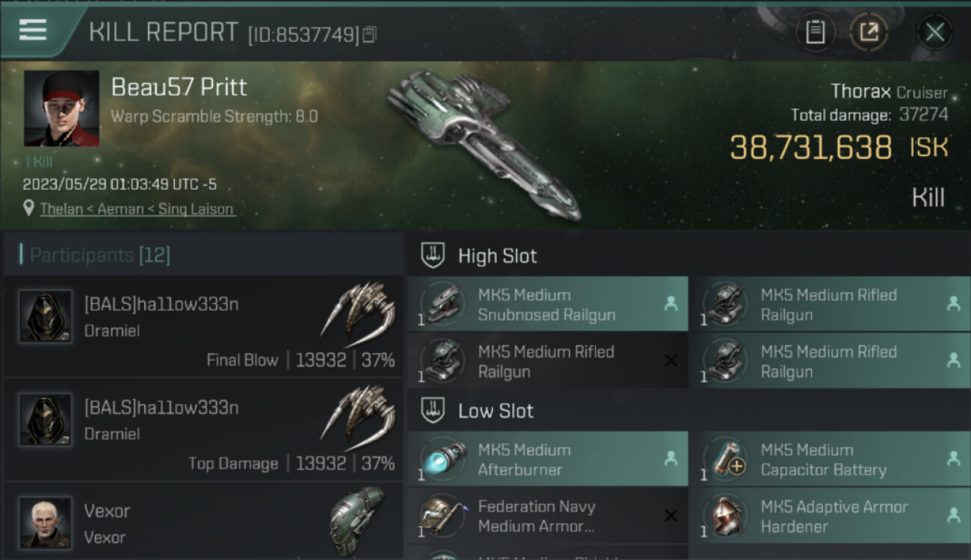Screen dimensions: 971x560
Task: Collapse the High Slot section
Action: click(433, 255)
